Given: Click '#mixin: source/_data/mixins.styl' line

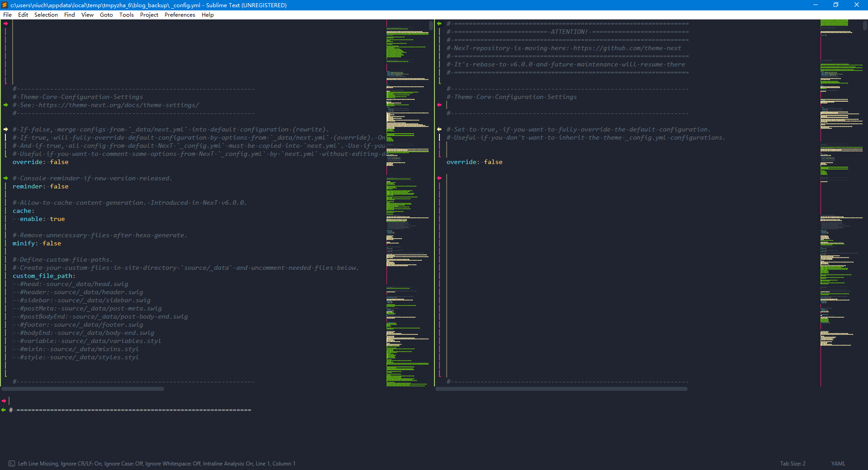Looking at the screenshot, I should coord(80,349).
